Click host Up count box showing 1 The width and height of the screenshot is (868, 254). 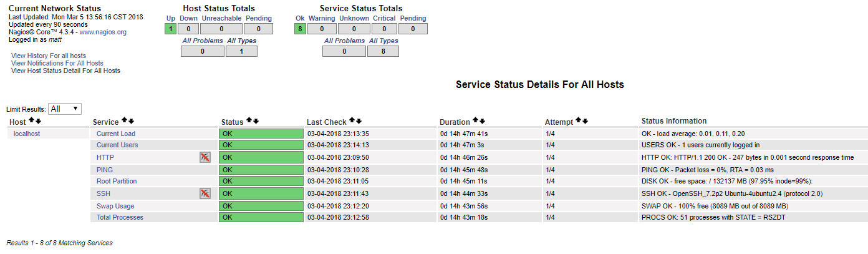[x=171, y=29]
